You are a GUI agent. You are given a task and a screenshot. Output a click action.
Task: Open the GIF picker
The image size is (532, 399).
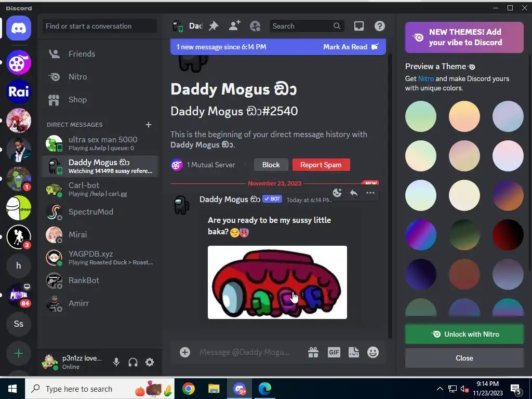click(334, 352)
